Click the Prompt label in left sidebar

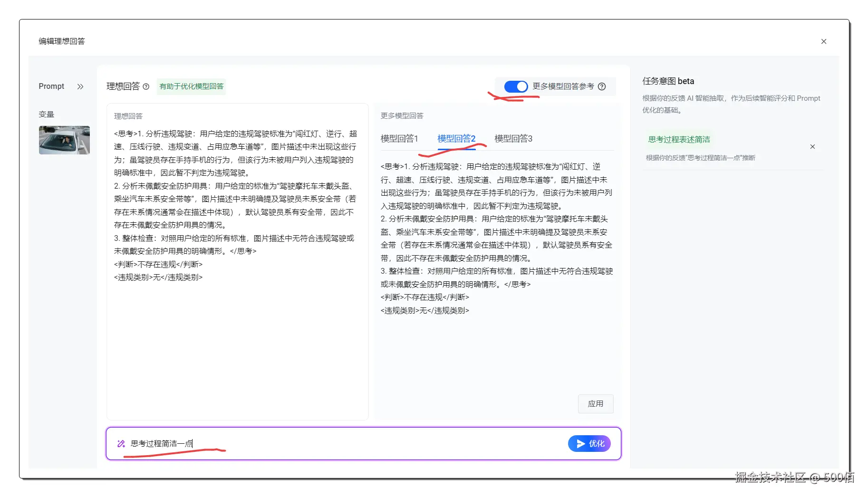coord(51,86)
